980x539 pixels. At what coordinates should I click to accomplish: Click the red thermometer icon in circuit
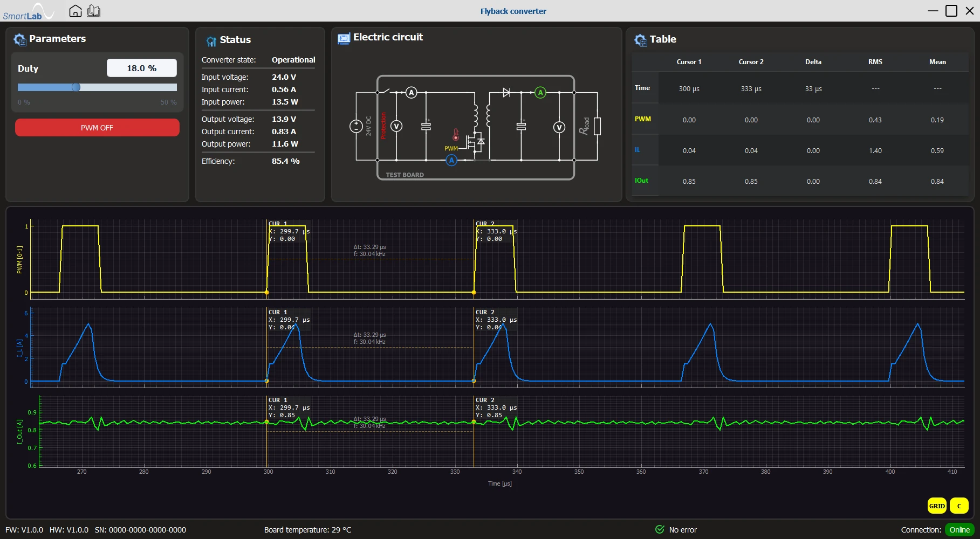point(456,135)
